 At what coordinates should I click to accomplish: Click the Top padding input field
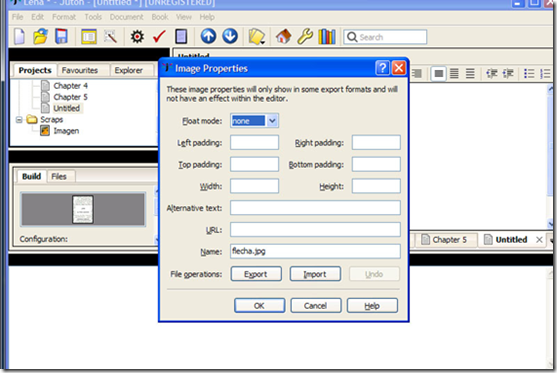(254, 164)
